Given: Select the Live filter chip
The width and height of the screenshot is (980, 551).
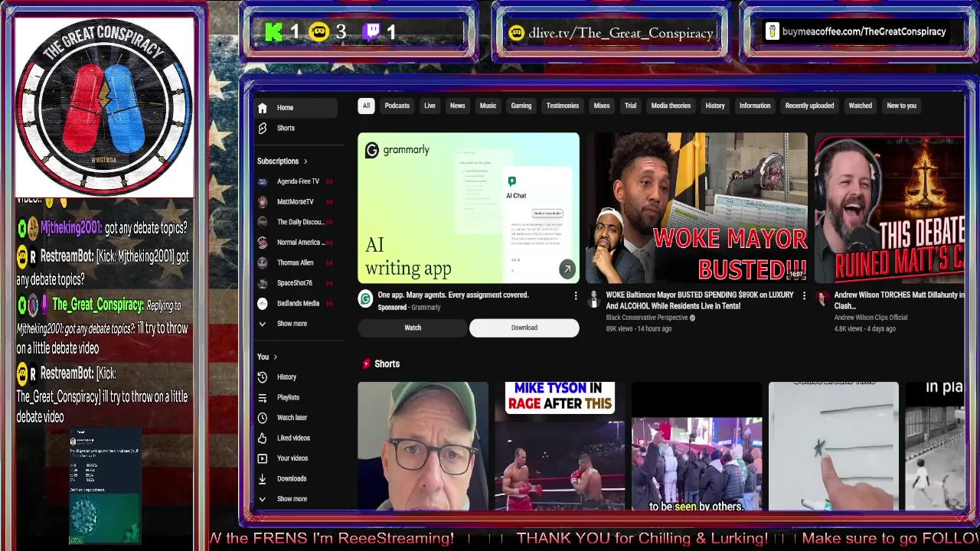Looking at the screenshot, I should 430,106.
